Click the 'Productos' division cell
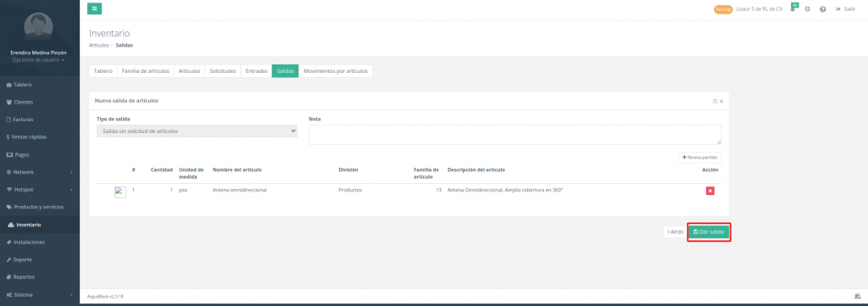Viewport: 868px width, 306px height. tap(350, 190)
